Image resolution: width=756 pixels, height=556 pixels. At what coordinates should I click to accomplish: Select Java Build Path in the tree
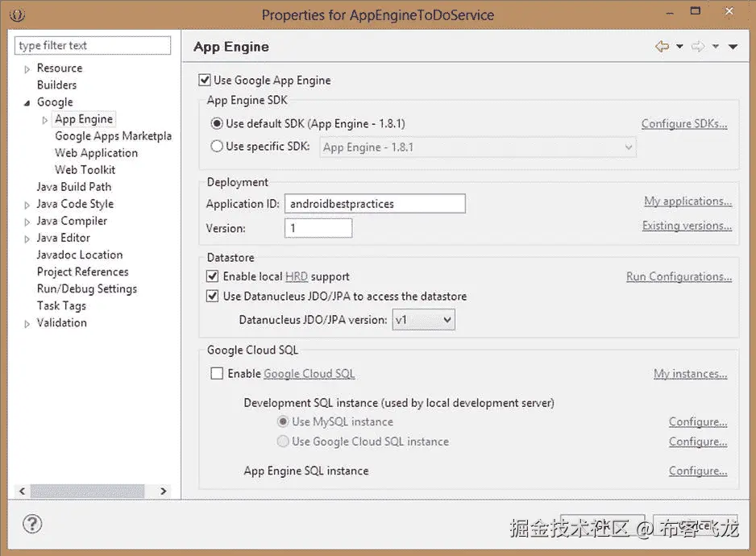coord(74,187)
